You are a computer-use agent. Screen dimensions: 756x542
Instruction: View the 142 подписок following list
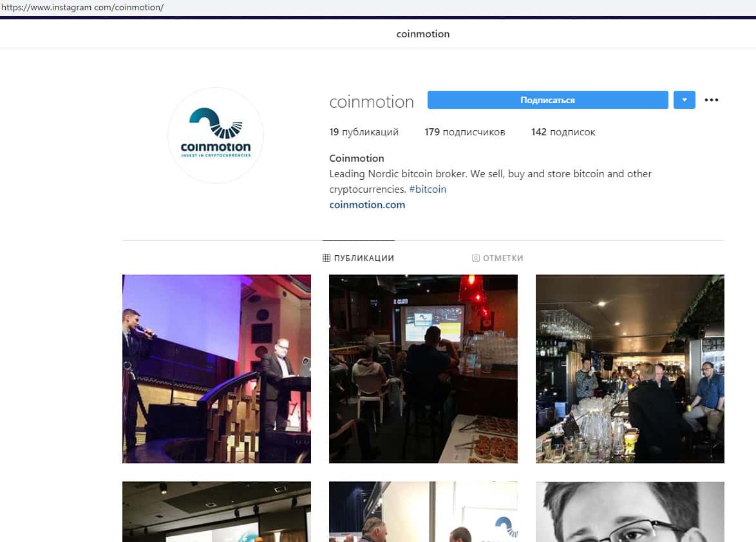point(563,131)
